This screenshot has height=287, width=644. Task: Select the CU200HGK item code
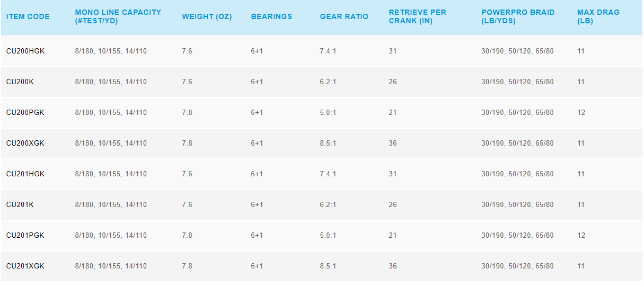25,51
